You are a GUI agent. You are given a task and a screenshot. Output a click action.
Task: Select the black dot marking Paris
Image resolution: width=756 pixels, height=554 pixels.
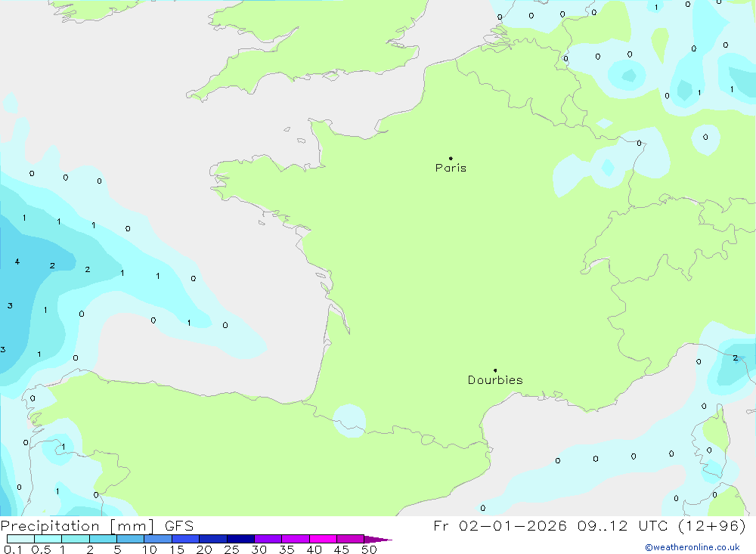[451, 158]
